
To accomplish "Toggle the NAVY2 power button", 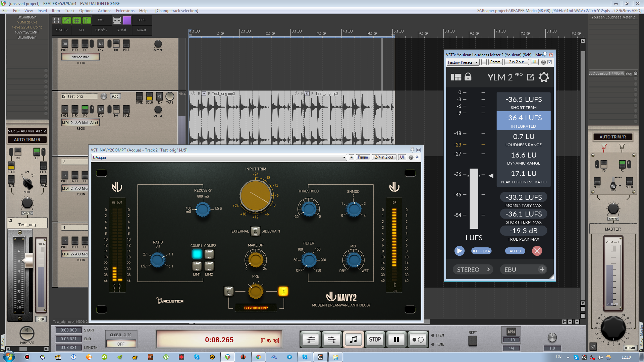I will pos(229,291).
